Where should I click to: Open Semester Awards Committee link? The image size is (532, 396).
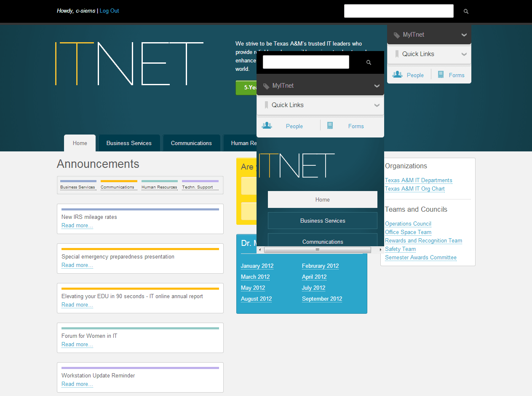click(420, 258)
